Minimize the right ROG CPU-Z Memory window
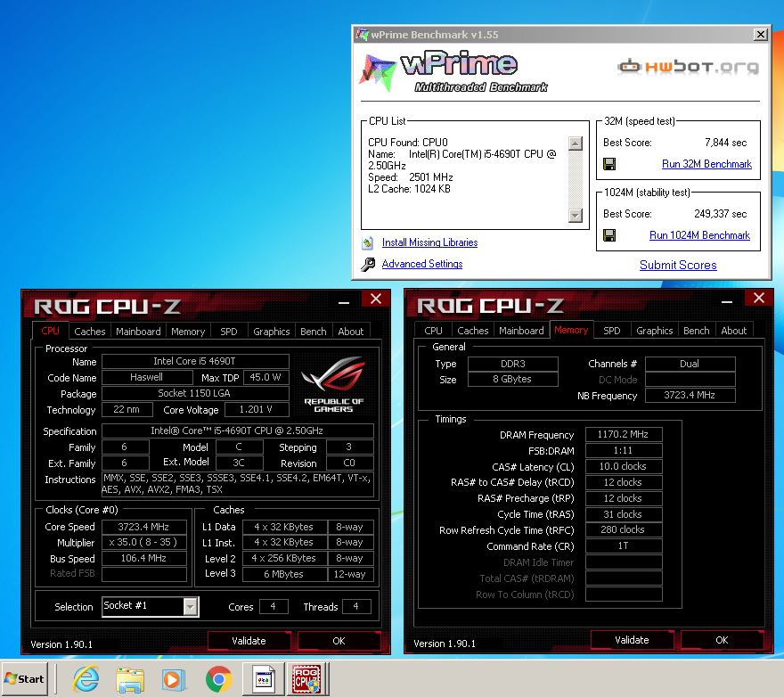 pyautogui.click(x=727, y=300)
